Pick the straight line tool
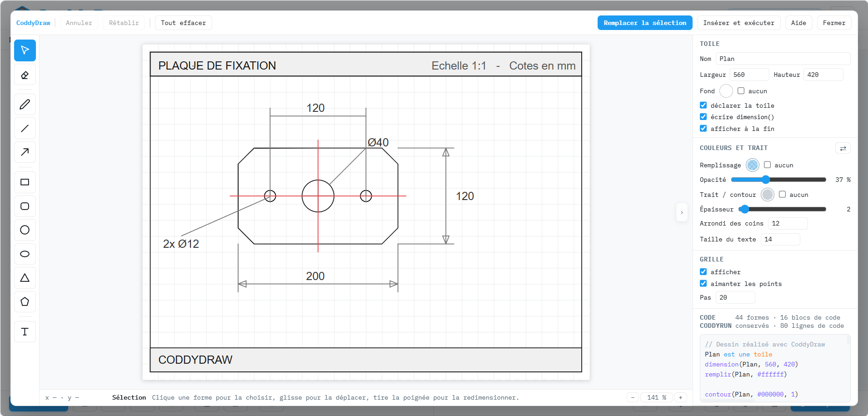The image size is (868, 416). coord(25,128)
